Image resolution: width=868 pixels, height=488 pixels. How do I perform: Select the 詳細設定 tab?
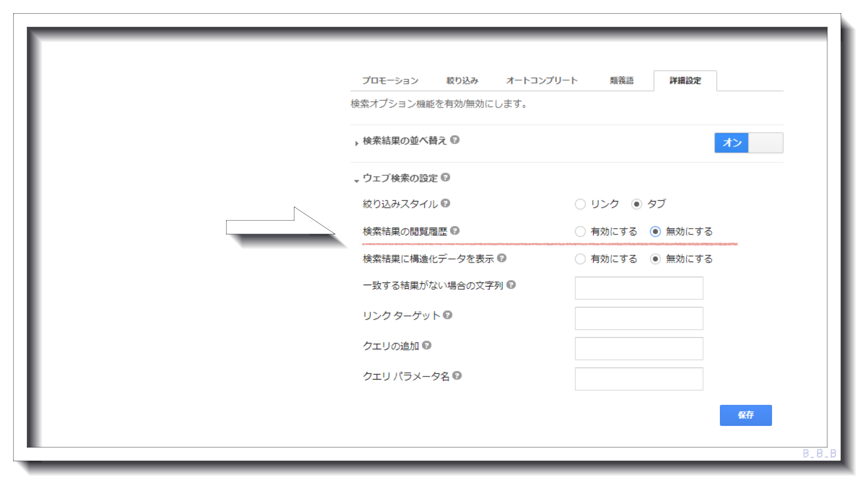click(x=685, y=80)
